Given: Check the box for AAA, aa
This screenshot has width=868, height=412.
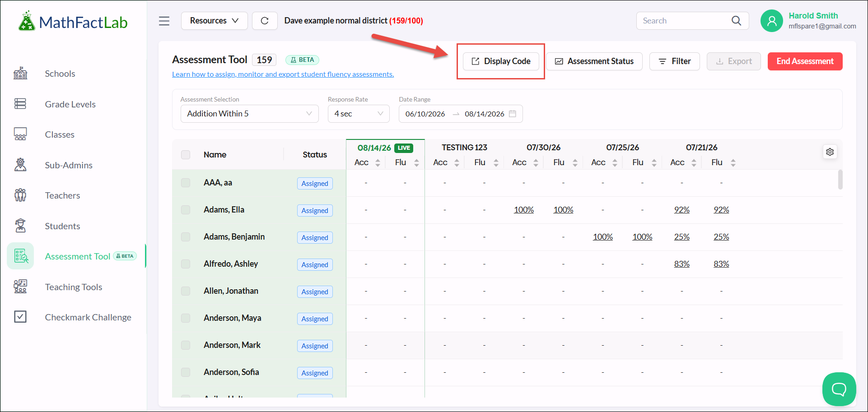Looking at the screenshot, I should pyautogui.click(x=186, y=183).
